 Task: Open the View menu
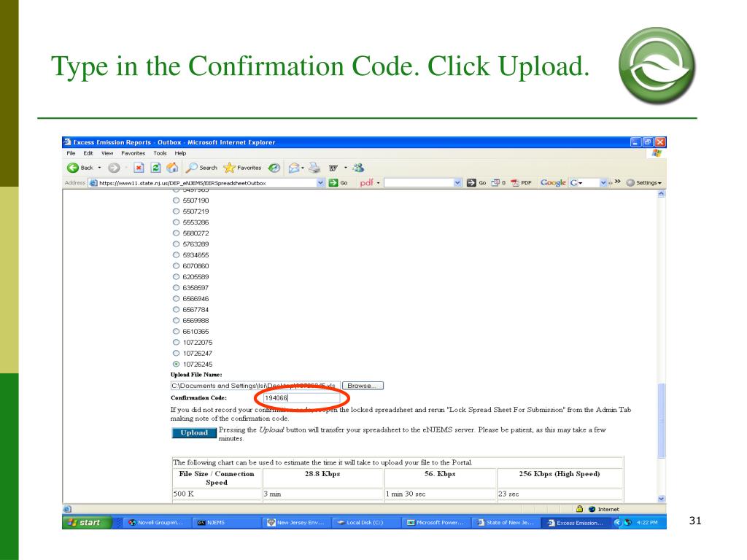point(107,153)
